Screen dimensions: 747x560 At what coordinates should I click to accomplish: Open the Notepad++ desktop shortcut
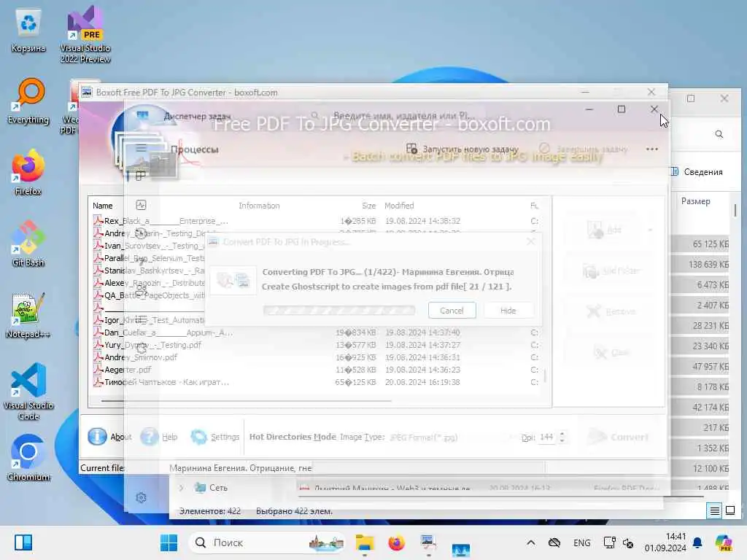(28, 315)
